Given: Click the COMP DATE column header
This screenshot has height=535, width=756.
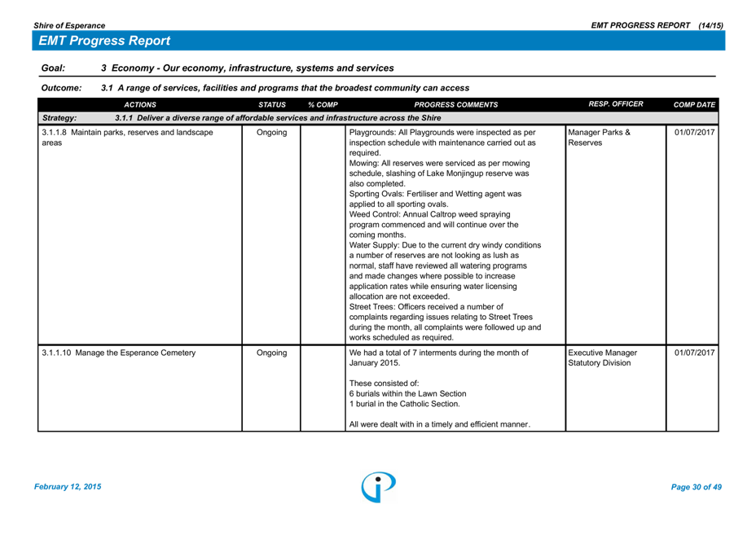Looking at the screenshot, I should tap(694, 104).
